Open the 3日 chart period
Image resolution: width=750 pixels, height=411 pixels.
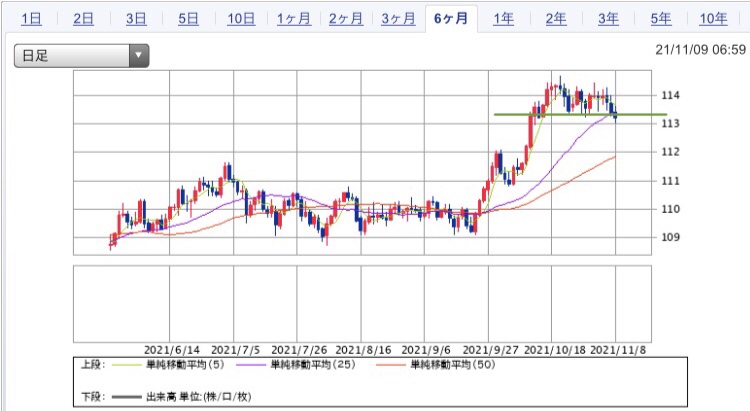[136, 19]
